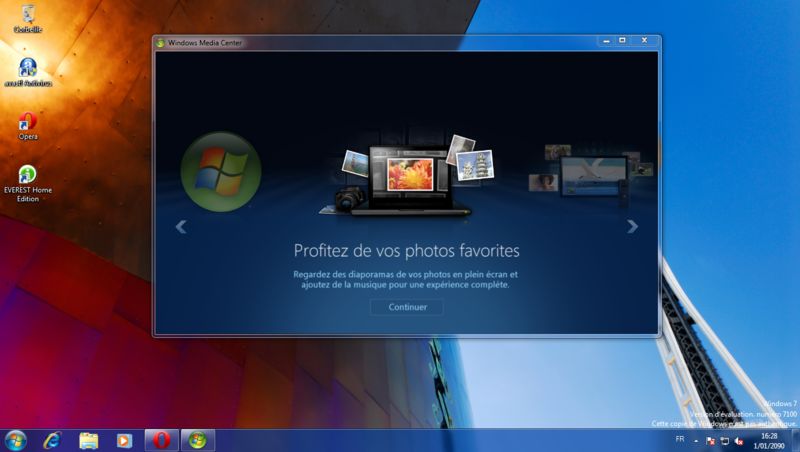Image resolution: width=800 pixels, height=452 pixels.
Task: Click the Windows Media Center title bar icon
Action: pos(161,43)
